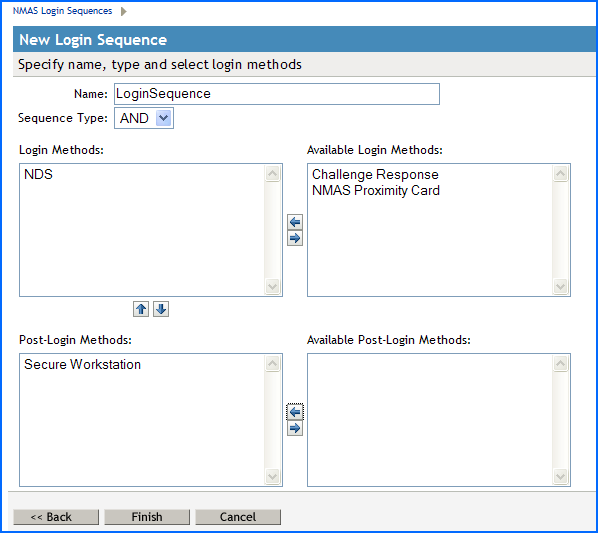Click the Name field containing LoginSequence
Screen dimensions: 598x533
[x=277, y=94]
